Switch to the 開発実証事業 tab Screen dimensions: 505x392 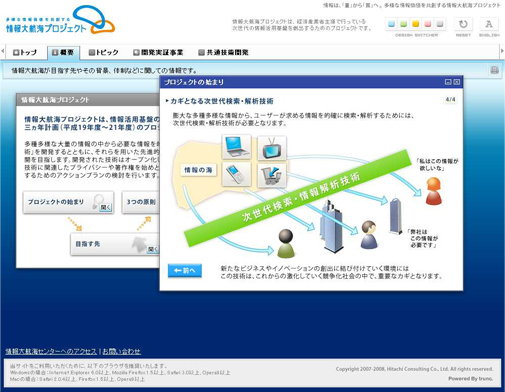point(158,52)
